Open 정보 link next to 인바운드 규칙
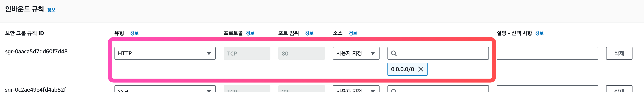 point(51,10)
